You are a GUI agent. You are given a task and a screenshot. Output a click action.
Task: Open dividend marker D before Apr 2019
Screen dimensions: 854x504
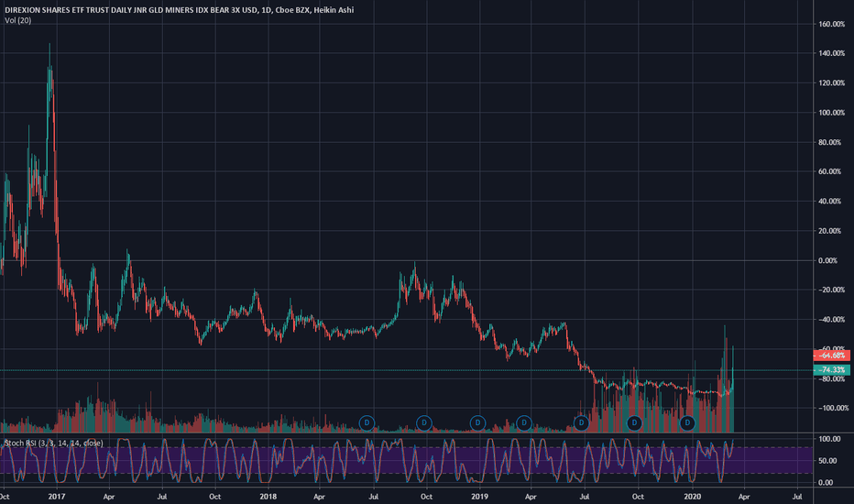(x=524, y=422)
